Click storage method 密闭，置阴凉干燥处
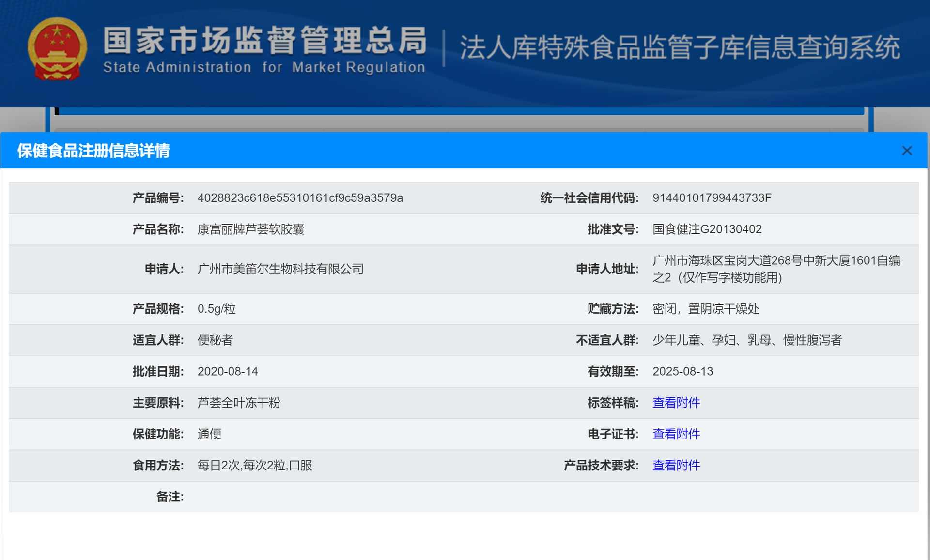Viewport: 930px width, 560px height. point(706,309)
